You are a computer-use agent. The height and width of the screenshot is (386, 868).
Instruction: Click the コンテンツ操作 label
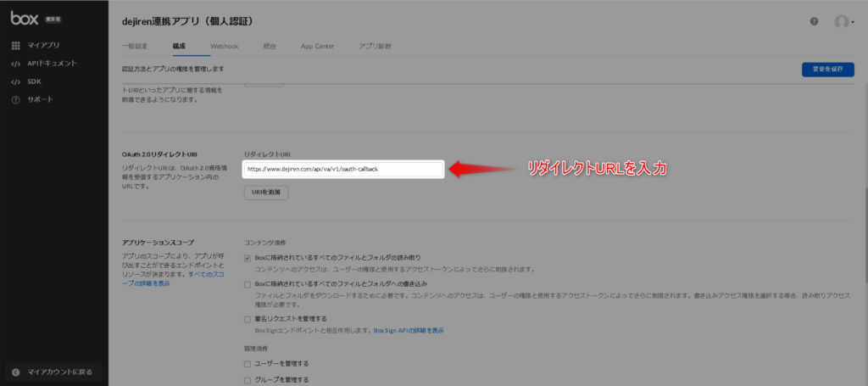click(265, 243)
